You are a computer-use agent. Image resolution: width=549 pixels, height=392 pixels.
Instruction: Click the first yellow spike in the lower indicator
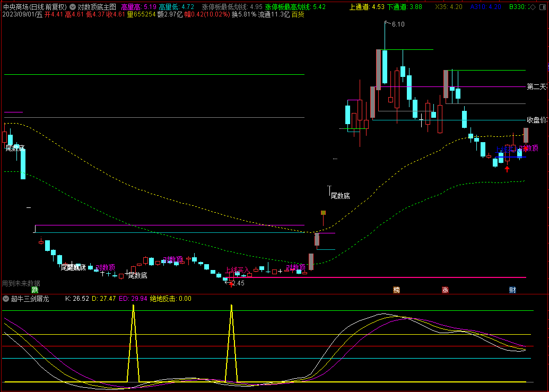(x=133, y=308)
